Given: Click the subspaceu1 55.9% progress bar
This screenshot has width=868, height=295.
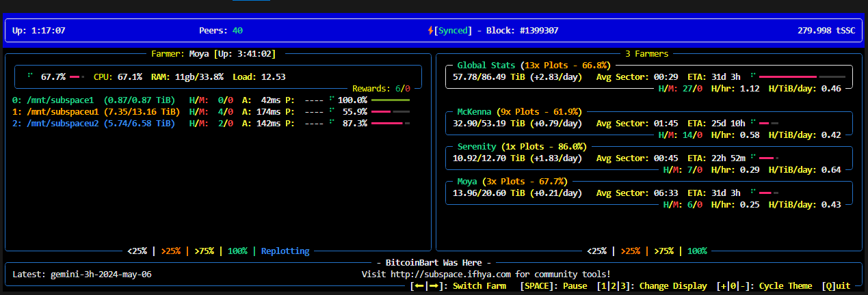Looking at the screenshot, I should [x=390, y=111].
